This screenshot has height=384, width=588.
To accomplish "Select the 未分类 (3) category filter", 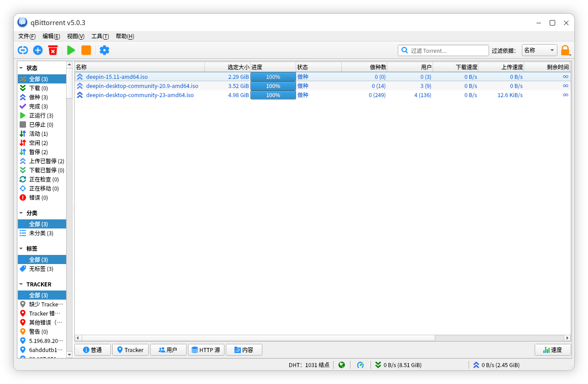I will (42, 233).
